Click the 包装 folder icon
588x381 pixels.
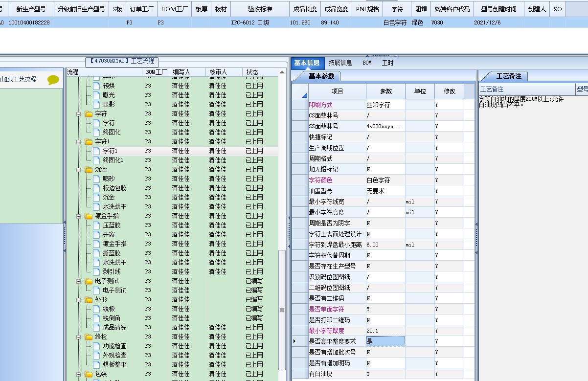pyautogui.click(x=89, y=374)
